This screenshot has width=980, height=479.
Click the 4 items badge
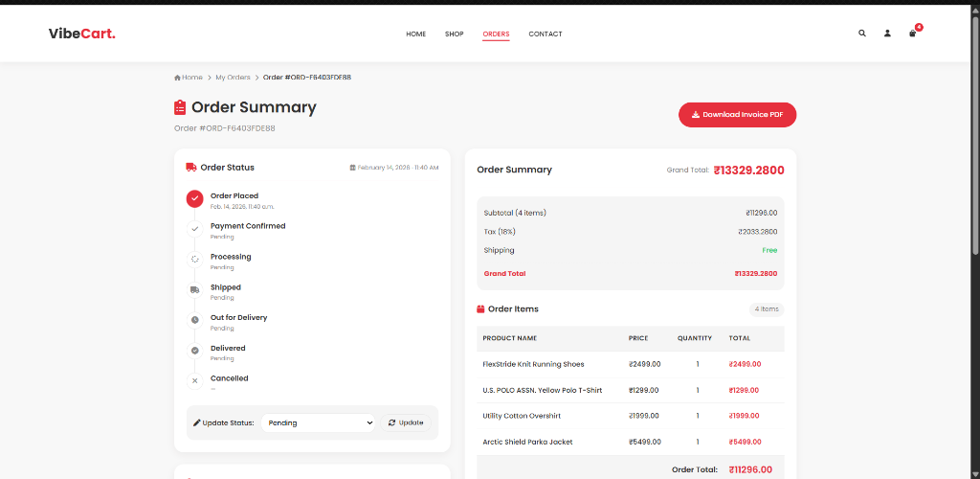coord(767,308)
